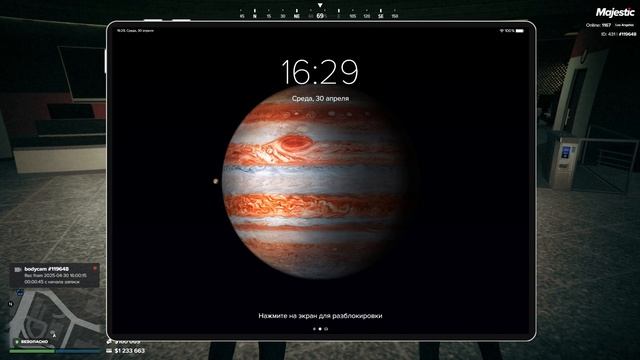The image size is (640, 360).
Task: Select the middle lock screen page dot
Action: pos(320,329)
